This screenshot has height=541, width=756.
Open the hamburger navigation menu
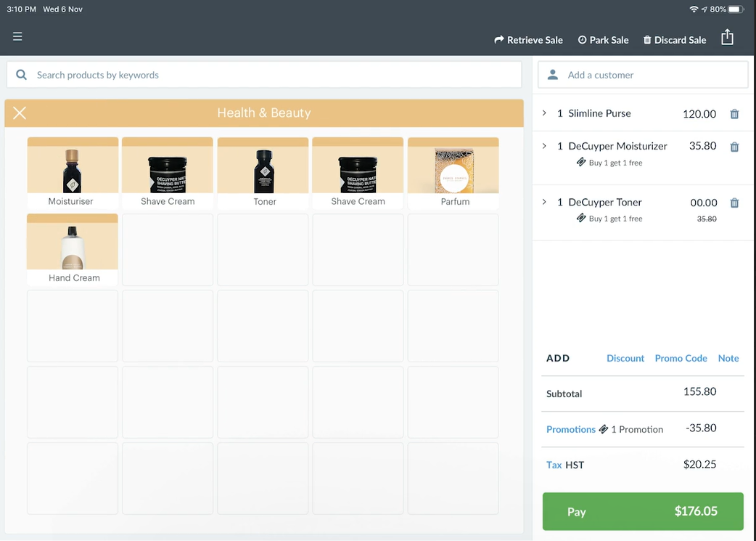coord(17,36)
